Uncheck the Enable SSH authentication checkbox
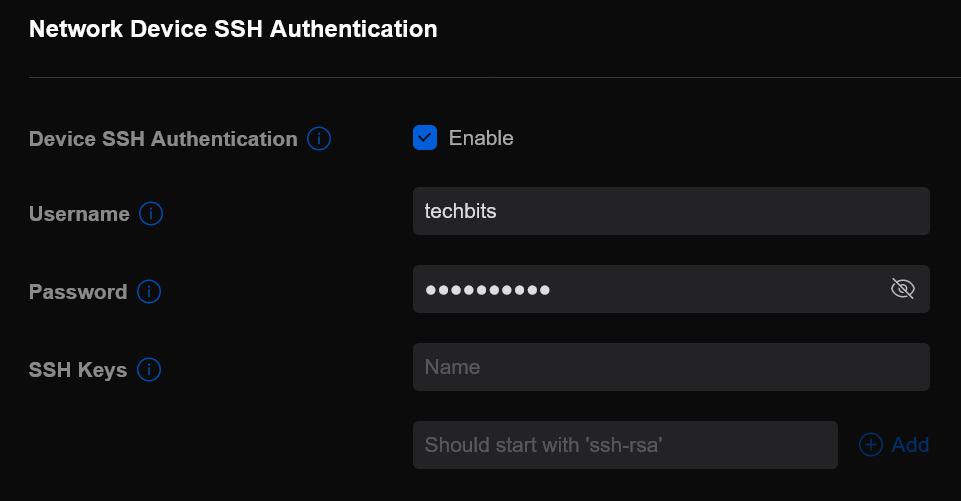The image size is (961, 501). pos(425,138)
